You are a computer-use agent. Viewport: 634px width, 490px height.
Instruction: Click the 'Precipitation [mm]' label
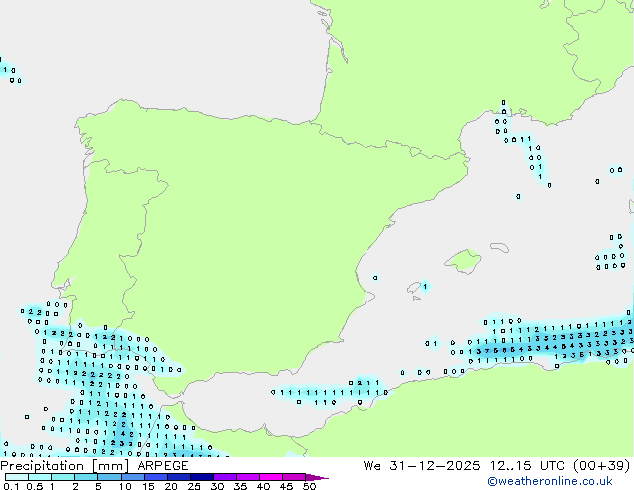(65, 466)
